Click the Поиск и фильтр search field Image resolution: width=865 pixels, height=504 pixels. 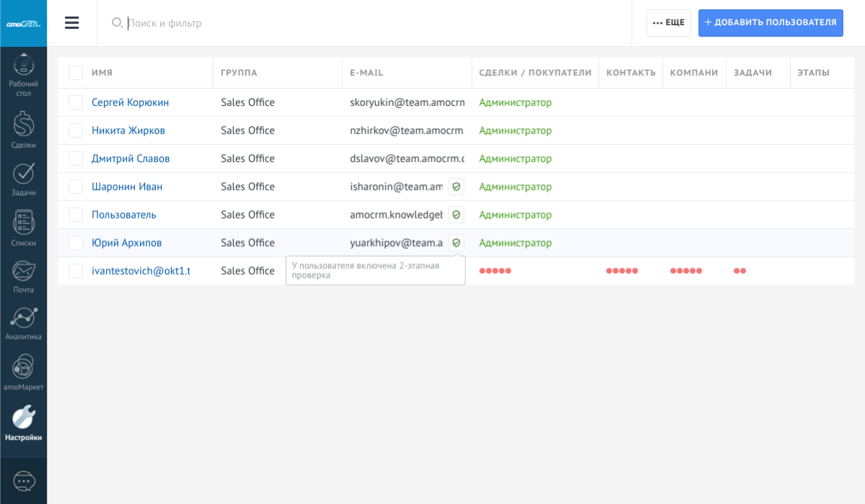(361, 23)
